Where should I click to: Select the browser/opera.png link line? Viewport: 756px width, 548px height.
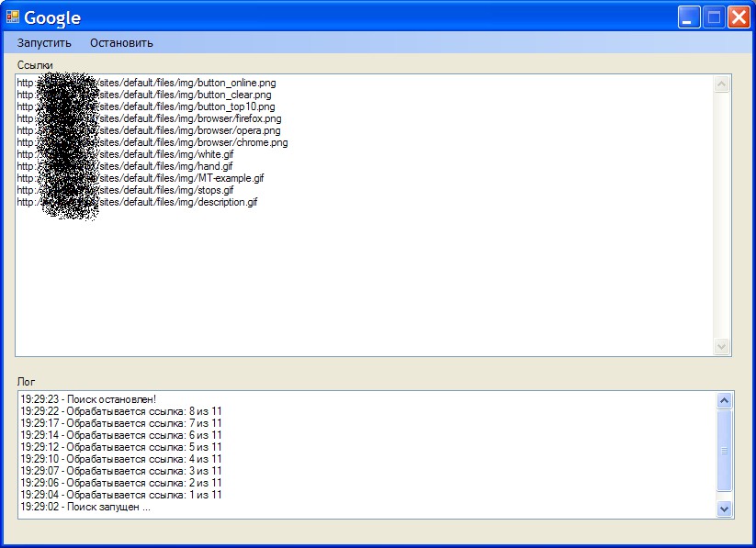point(149,130)
